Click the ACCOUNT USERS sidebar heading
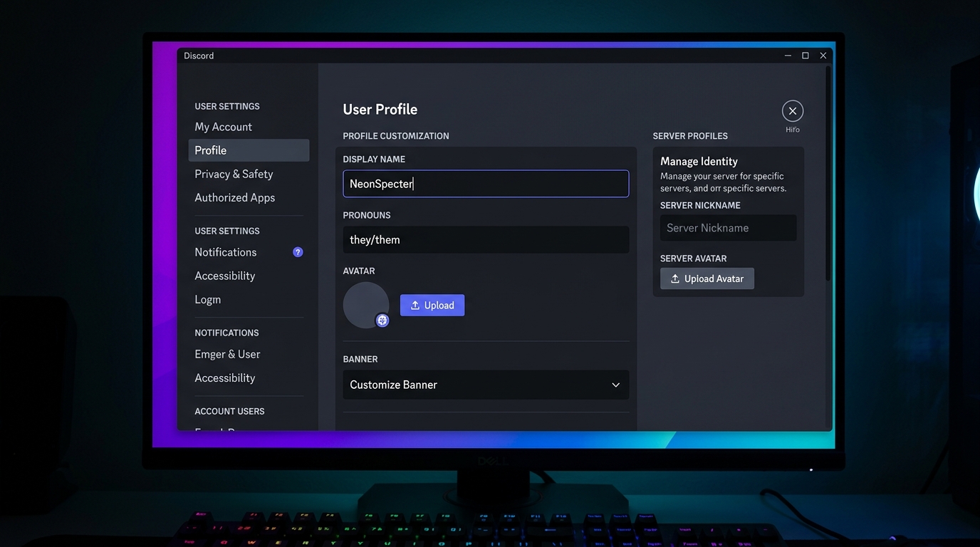Image resolution: width=980 pixels, height=547 pixels. point(229,412)
